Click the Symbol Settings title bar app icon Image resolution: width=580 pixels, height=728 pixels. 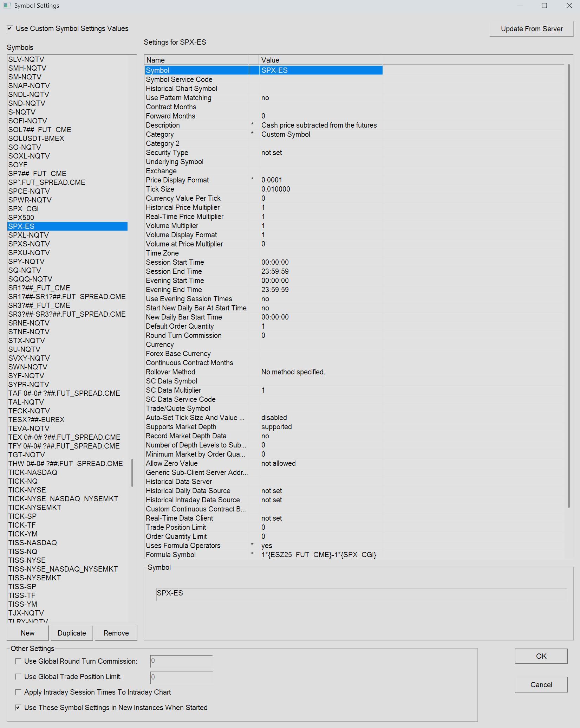[7, 6]
